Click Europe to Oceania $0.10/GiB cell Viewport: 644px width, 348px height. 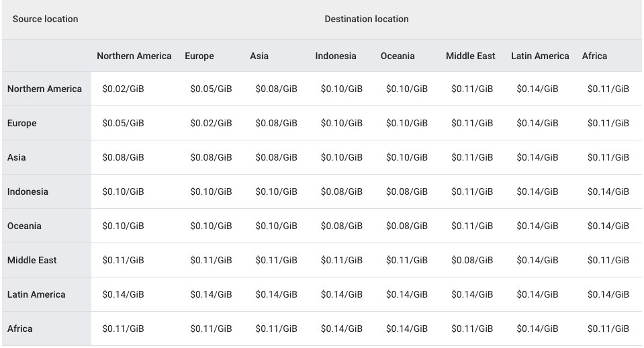406,123
